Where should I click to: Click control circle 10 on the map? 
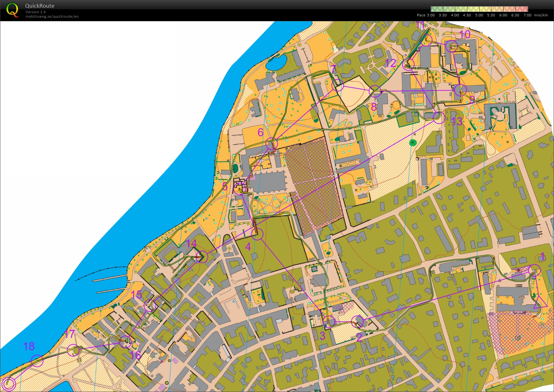coord(452,46)
